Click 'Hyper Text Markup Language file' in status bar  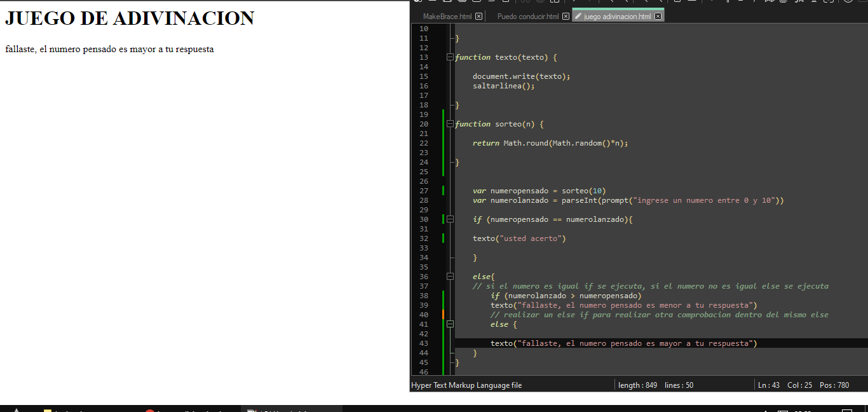[x=466, y=385]
